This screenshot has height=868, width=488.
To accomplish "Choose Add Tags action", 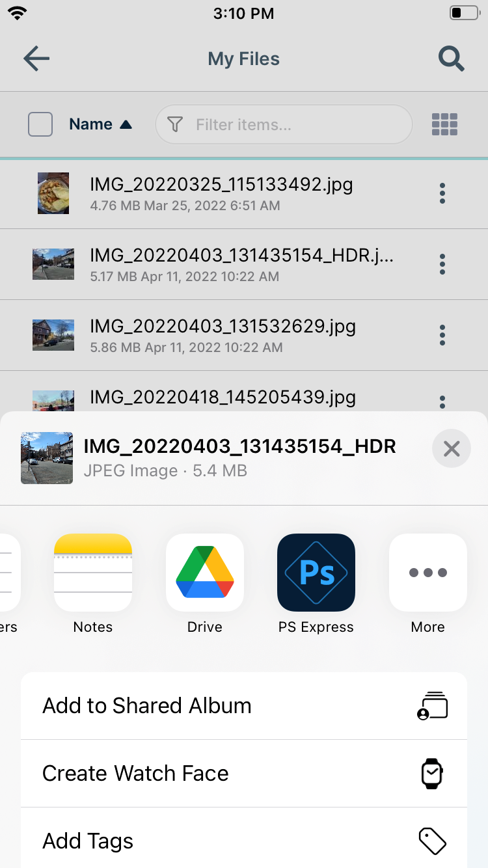I will pos(244,841).
